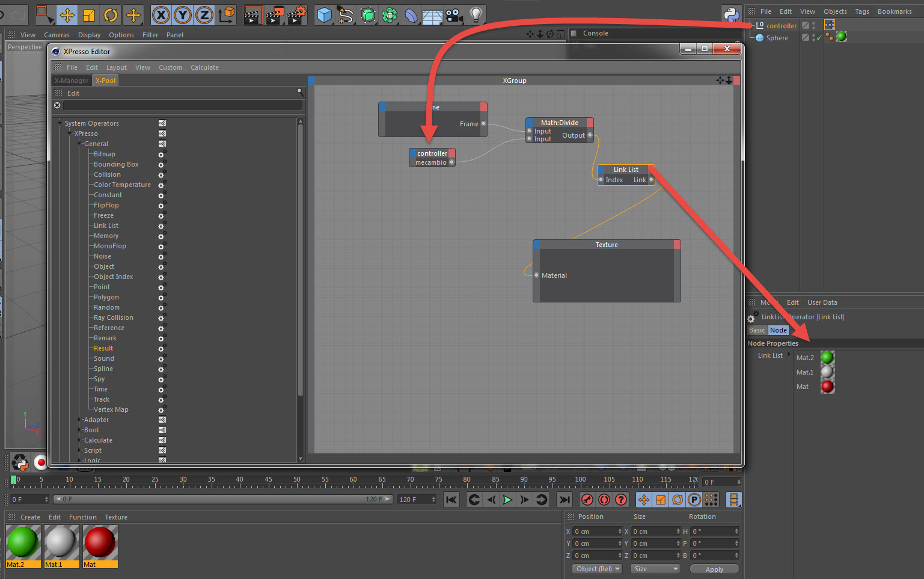
Task: Select the Link List operator in X-Pool
Action: click(x=106, y=225)
